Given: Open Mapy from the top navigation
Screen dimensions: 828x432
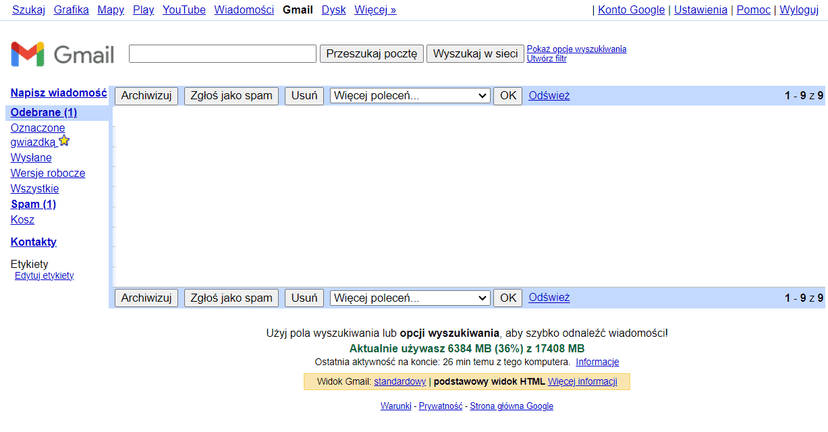Looking at the screenshot, I should (111, 10).
